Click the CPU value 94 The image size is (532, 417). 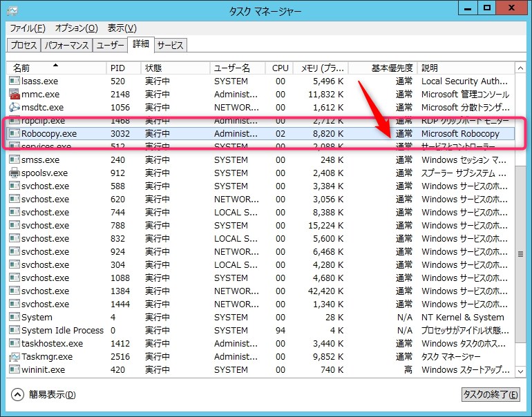click(281, 330)
